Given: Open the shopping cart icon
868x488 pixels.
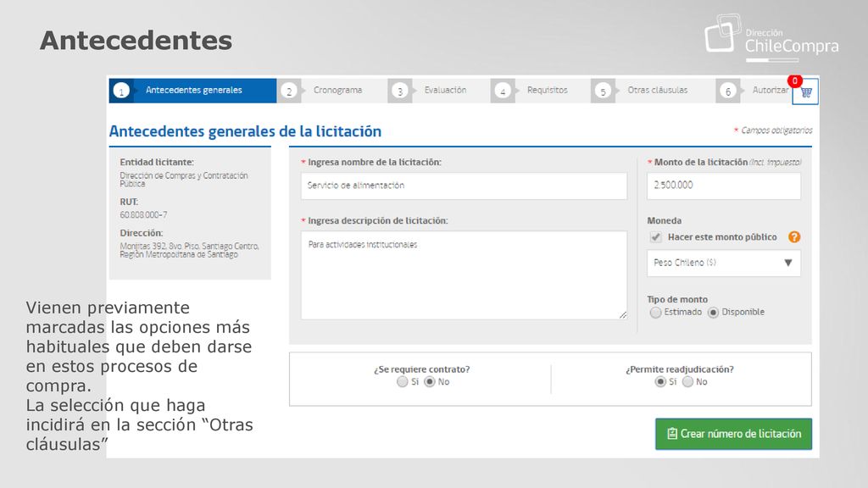Looking at the screenshot, I should pos(805,92).
